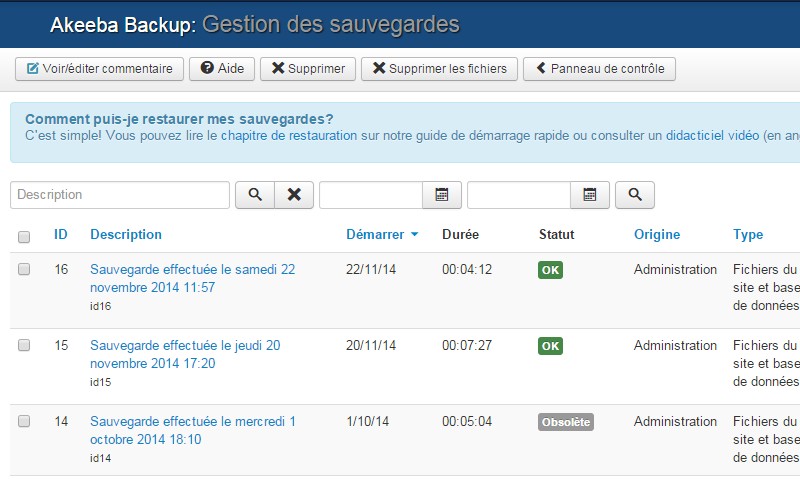
Task: Click the start date 22/11/14
Action: (x=371, y=269)
